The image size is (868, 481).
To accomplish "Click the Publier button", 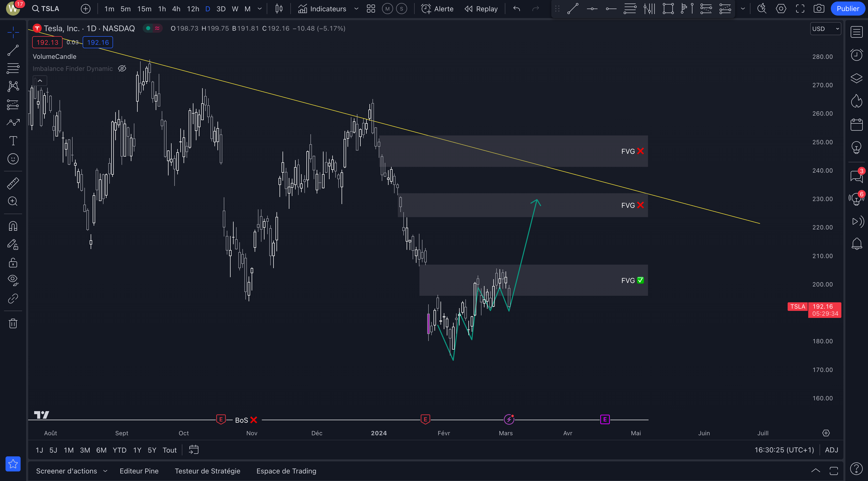I will point(848,9).
